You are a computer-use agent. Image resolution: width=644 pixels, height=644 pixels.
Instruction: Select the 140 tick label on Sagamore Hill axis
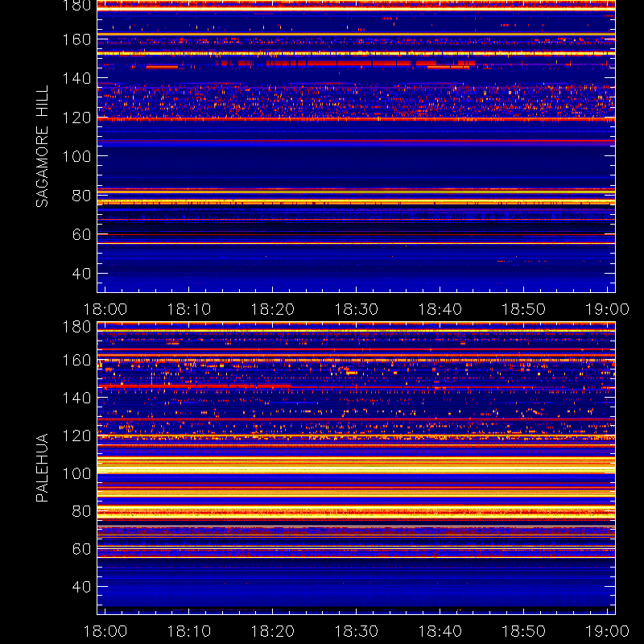(76, 78)
